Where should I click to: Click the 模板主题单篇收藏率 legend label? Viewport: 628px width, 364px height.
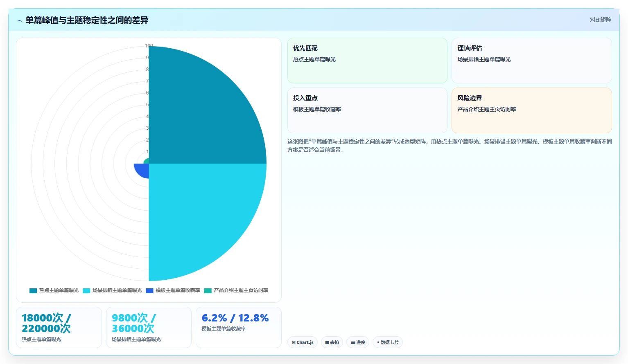178,290
